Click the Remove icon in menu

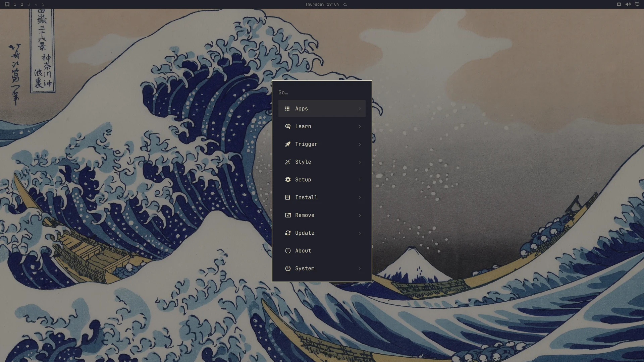tap(288, 215)
